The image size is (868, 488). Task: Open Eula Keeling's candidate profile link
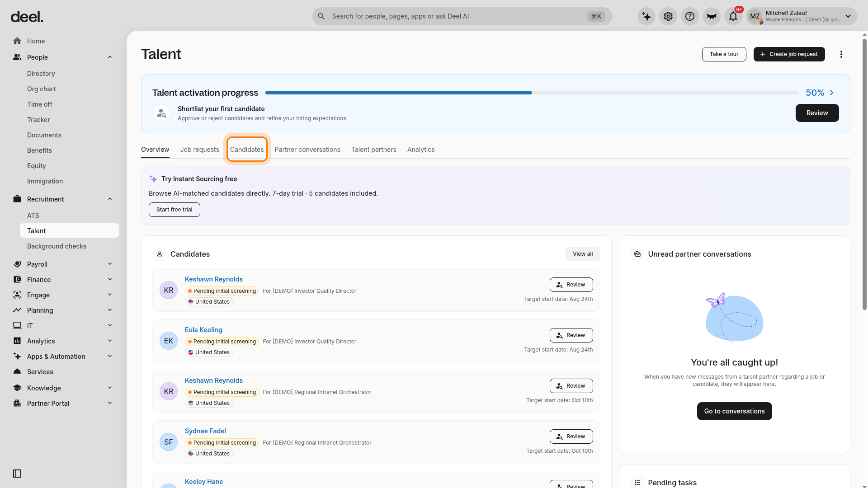click(203, 330)
